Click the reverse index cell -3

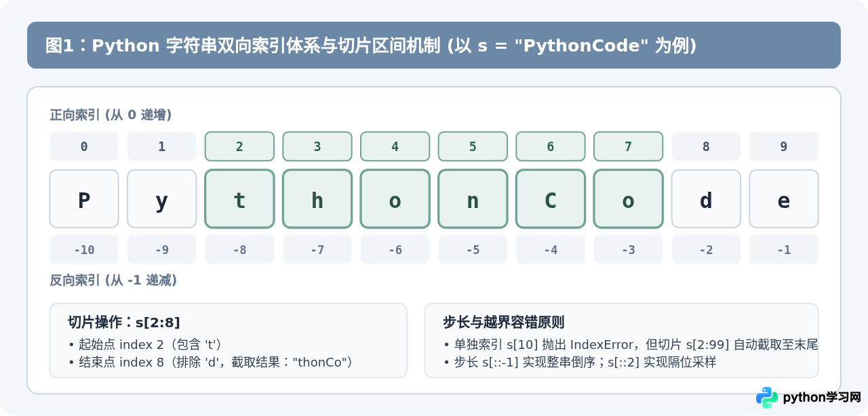pyautogui.click(x=628, y=249)
